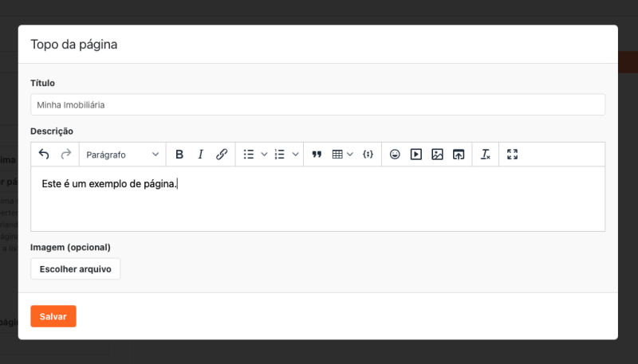Click the upload image icon
The image size is (638, 364).
click(x=459, y=155)
